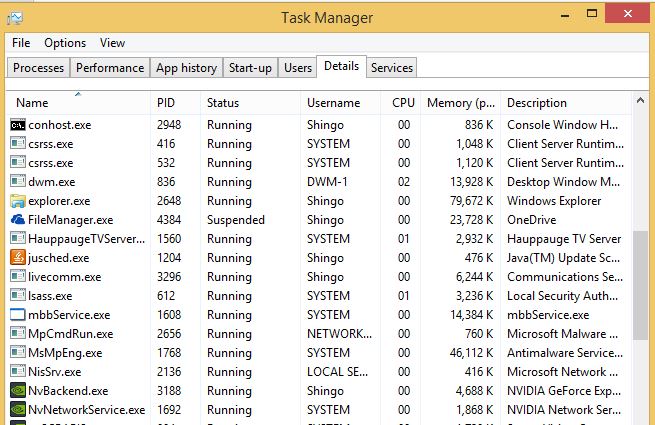Click the jusched.exe Java icon

coord(18,257)
